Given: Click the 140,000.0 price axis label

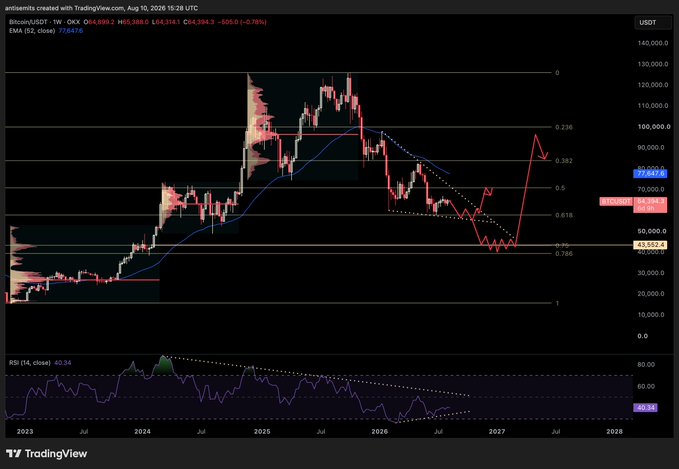Looking at the screenshot, I should 653,43.
